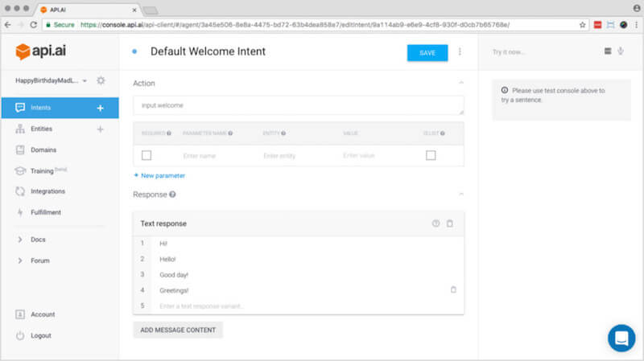Click the Integrations cycle icon
644x361 pixels.
click(20, 191)
